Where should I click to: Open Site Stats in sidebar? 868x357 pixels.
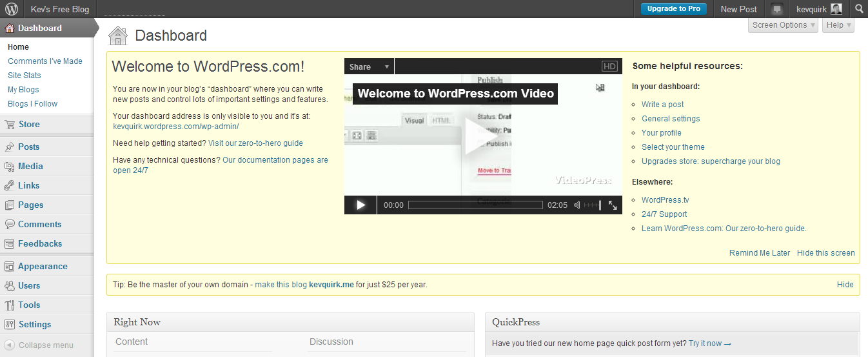coord(25,76)
